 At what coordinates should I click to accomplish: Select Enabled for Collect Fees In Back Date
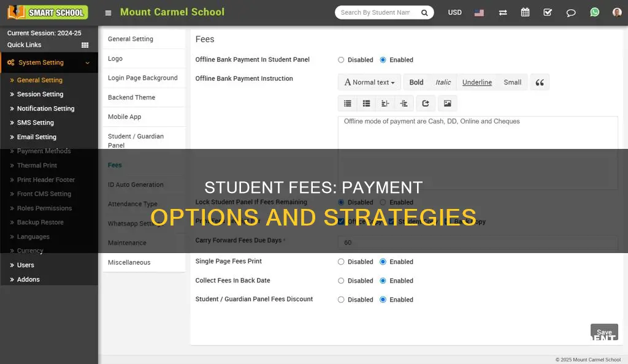click(x=383, y=281)
